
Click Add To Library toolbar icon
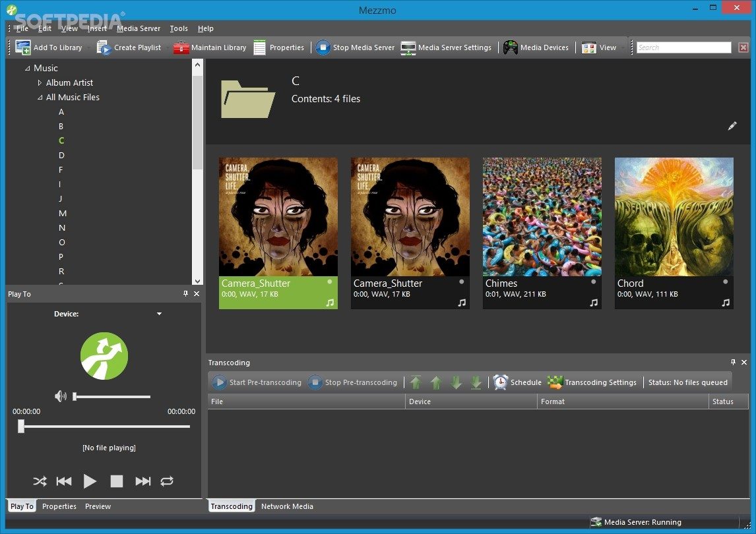[22, 47]
